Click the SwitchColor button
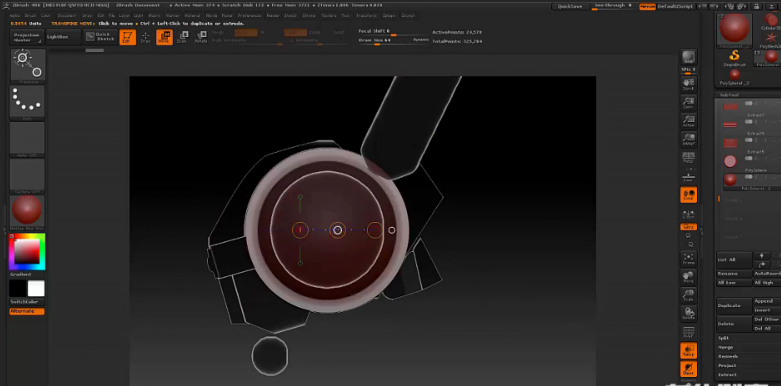Screen dimensions: 781x386 pyautogui.click(x=27, y=302)
